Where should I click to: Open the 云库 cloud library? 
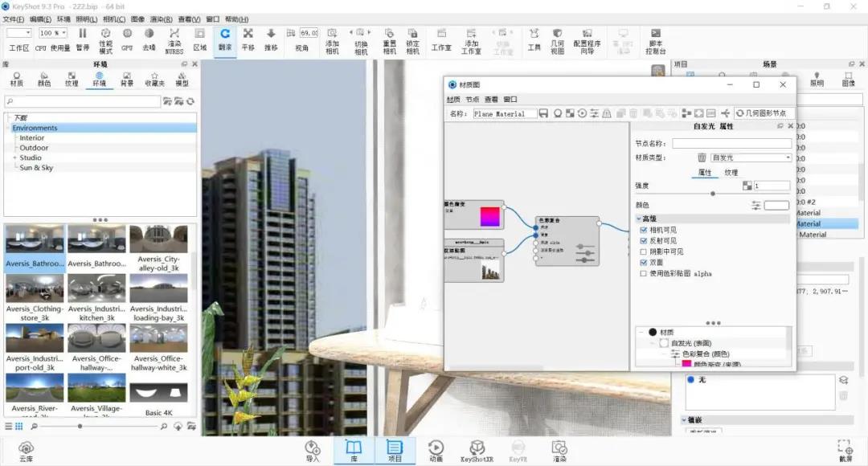pyautogui.click(x=26, y=451)
